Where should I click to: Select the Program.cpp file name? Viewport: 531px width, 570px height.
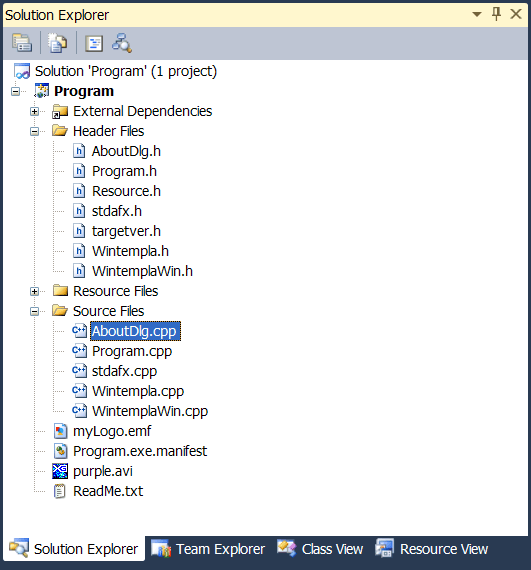tap(132, 351)
